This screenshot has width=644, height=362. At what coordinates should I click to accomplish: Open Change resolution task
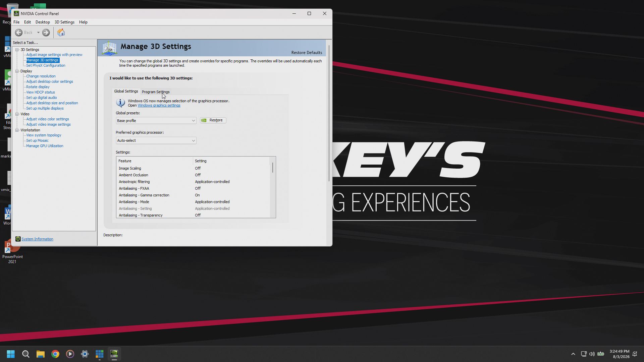pos(41,76)
